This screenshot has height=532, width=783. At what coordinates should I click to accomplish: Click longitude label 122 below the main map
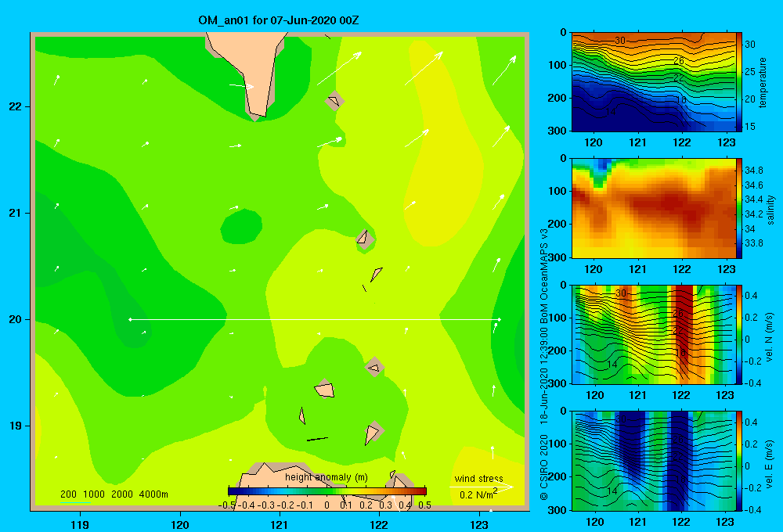pos(379,524)
